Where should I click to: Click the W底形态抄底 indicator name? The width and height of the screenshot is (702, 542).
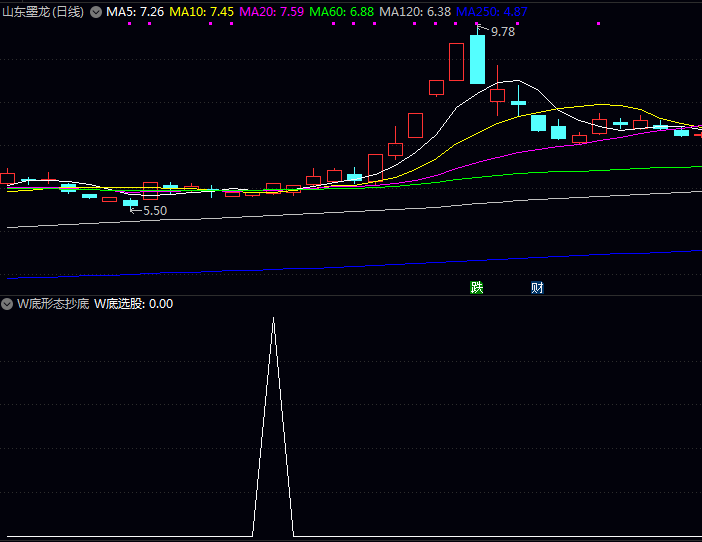tap(53, 303)
